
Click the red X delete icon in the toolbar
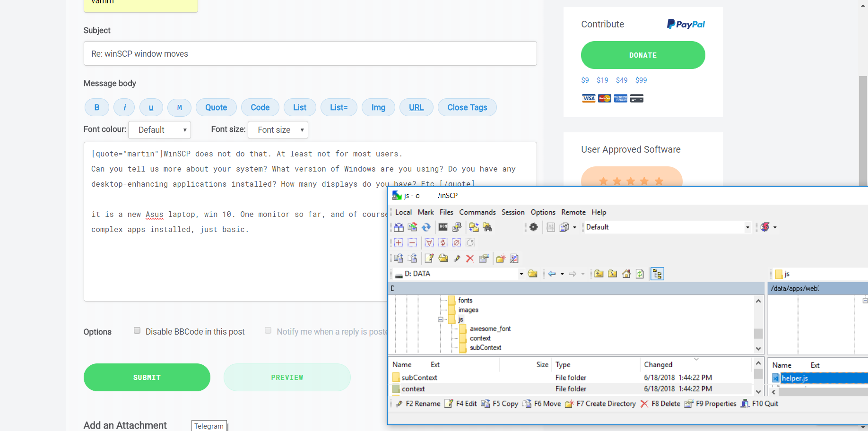(x=470, y=259)
